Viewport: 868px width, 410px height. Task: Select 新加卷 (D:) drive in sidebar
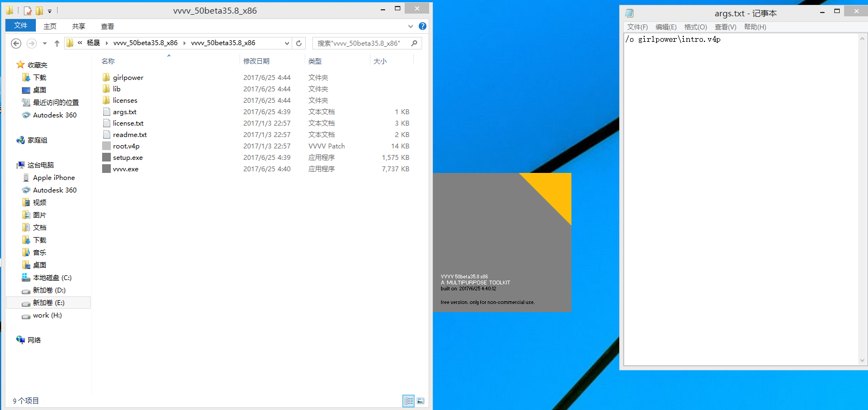pyautogui.click(x=49, y=290)
